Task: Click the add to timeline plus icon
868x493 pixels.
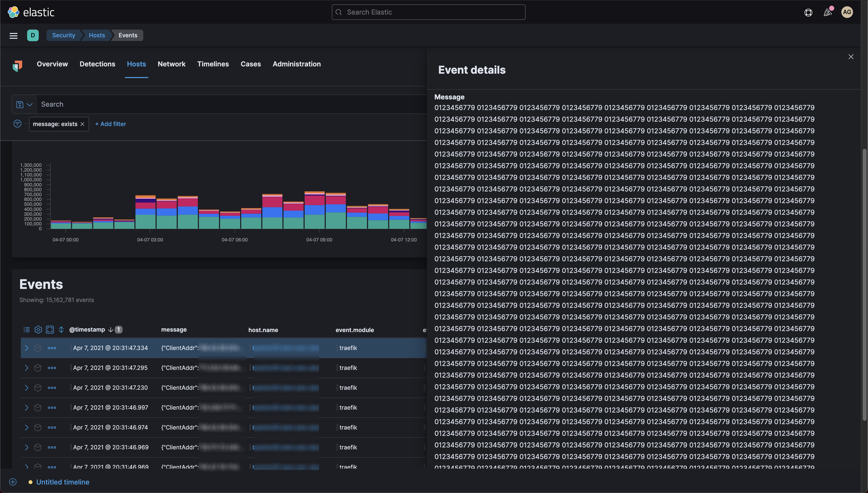Action: 13,482
